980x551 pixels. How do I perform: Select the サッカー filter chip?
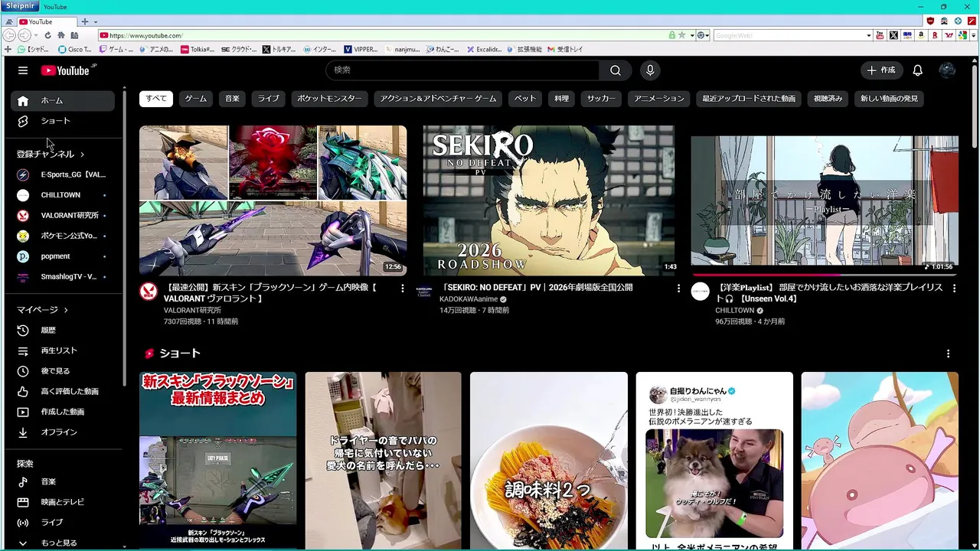601,99
